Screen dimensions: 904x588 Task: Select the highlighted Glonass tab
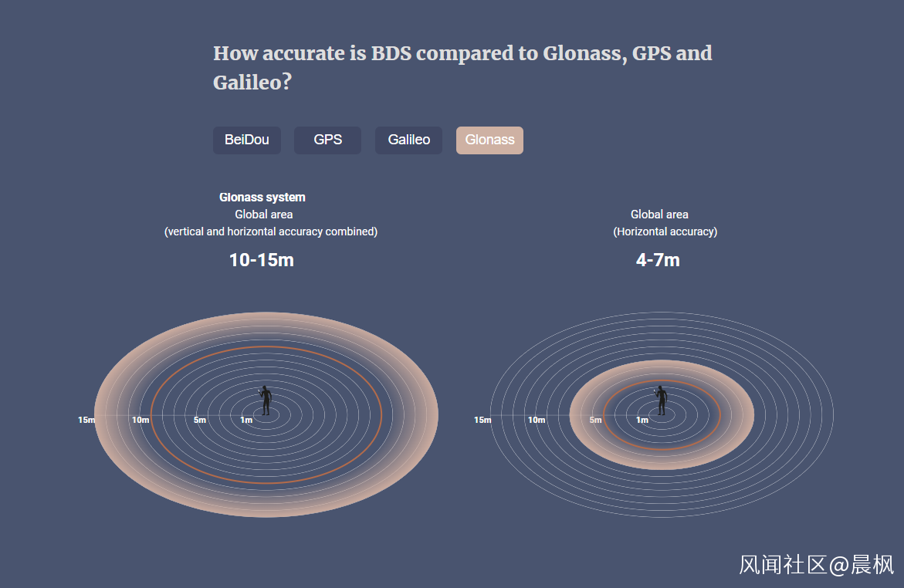(489, 140)
